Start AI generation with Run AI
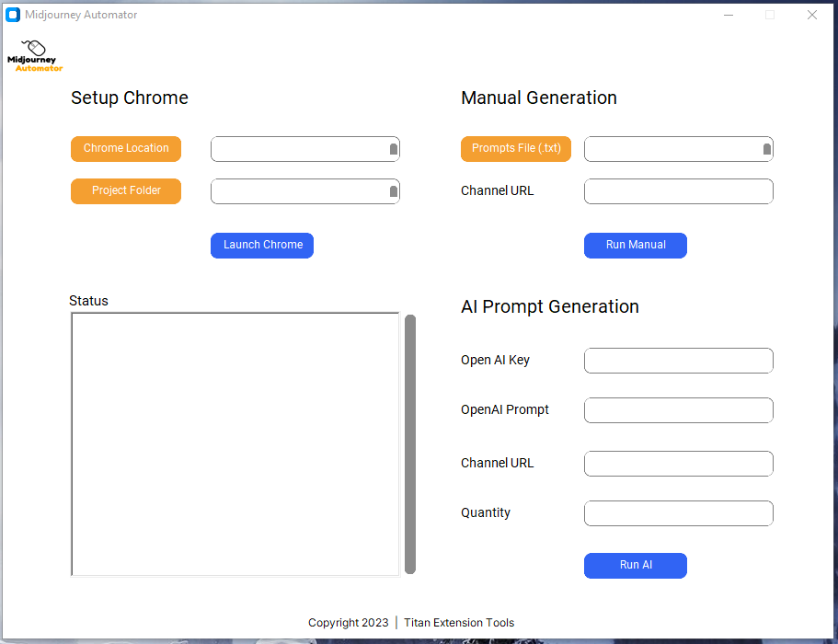The width and height of the screenshot is (838, 644). coord(636,566)
